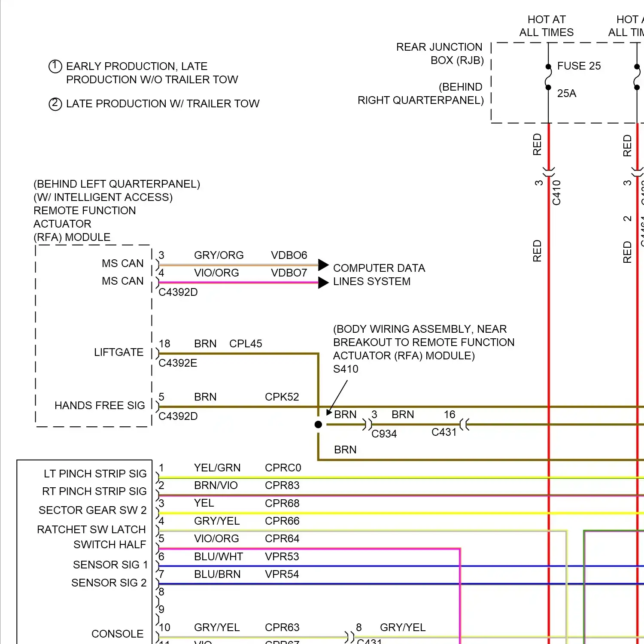
Task: Click the VDBO7 circuit code
Action: click(289, 273)
